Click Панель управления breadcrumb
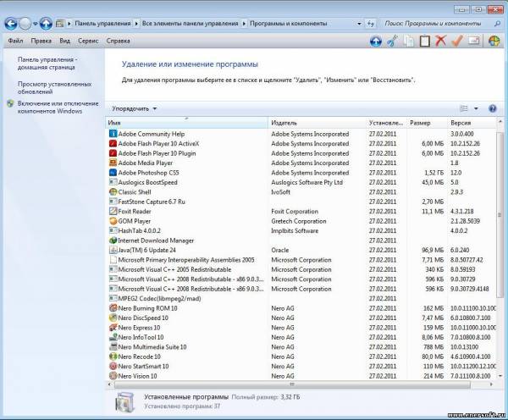The image size is (508, 420). (102, 24)
